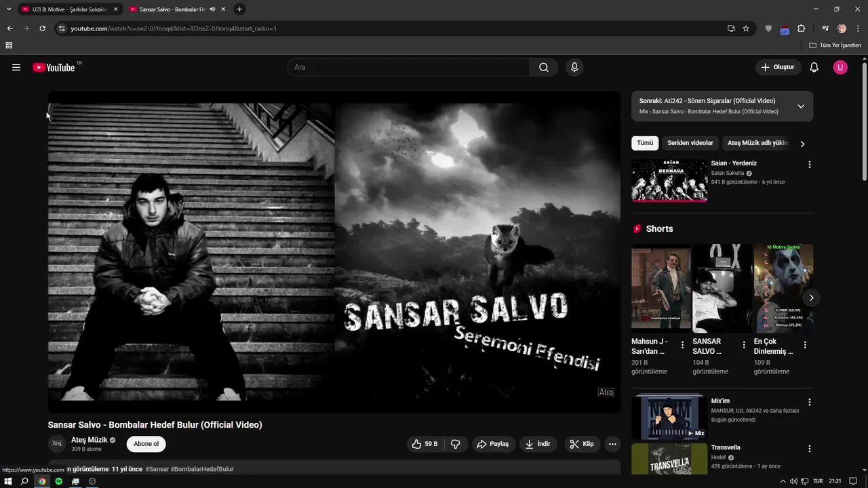
Task: Click the install app icon in address bar
Action: (x=731, y=28)
